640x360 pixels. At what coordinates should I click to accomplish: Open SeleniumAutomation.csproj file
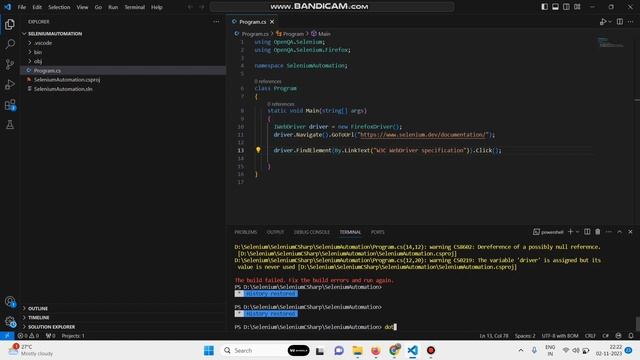click(122, 80)
